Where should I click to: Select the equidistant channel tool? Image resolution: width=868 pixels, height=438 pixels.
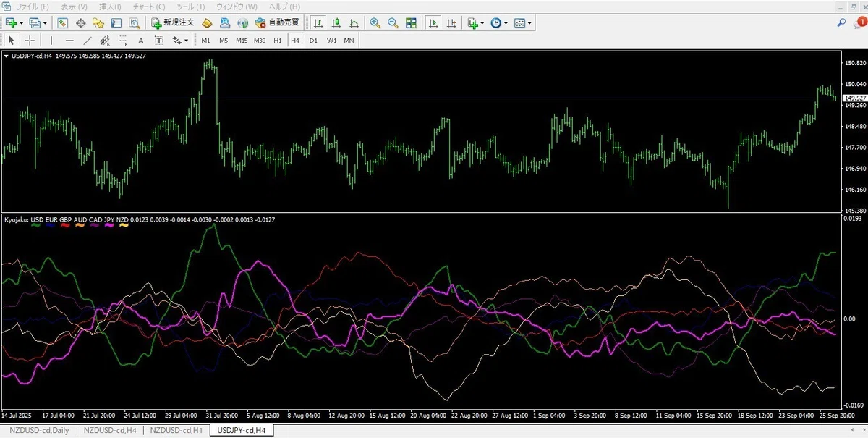(x=106, y=41)
